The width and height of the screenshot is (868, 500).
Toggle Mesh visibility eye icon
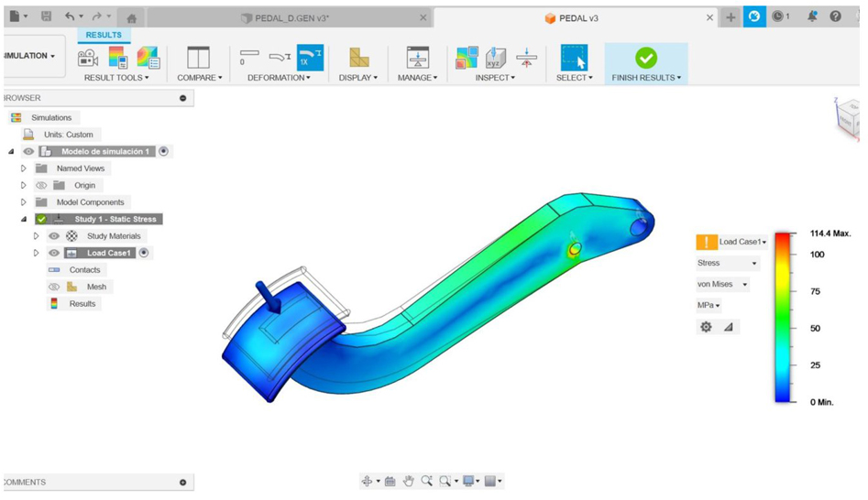[x=54, y=287]
